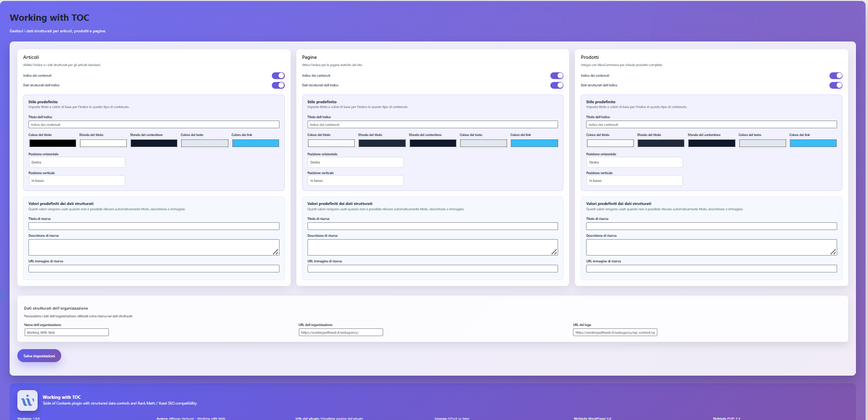Viewport: 868px width, 420px height.
Task: Open the Visualizza pagina del plugin link
Action: [x=342, y=418]
